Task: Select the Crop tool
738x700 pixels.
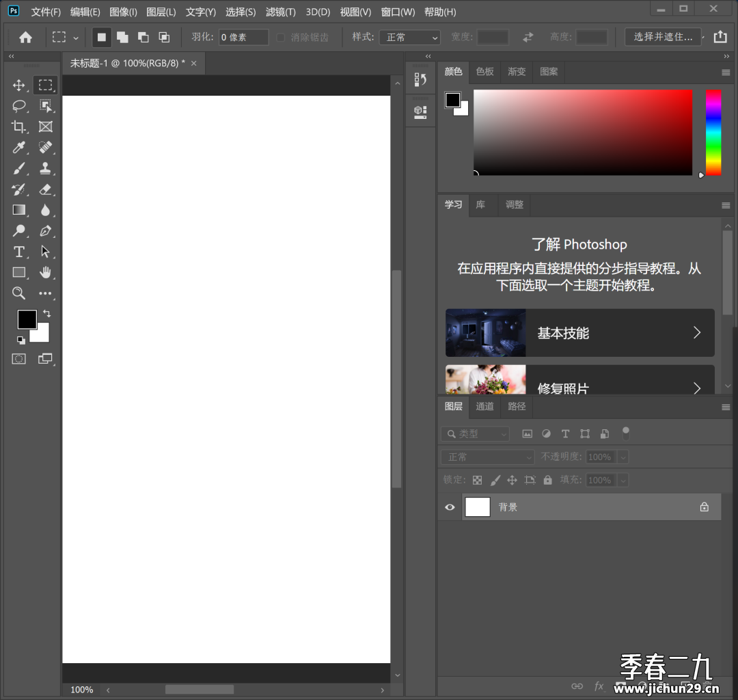Action: click(x=19, y=126)
